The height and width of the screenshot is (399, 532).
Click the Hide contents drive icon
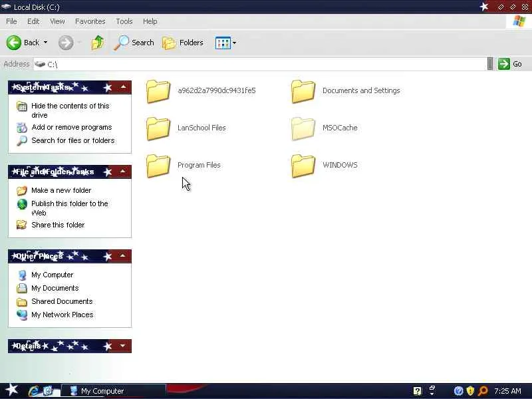22,106
